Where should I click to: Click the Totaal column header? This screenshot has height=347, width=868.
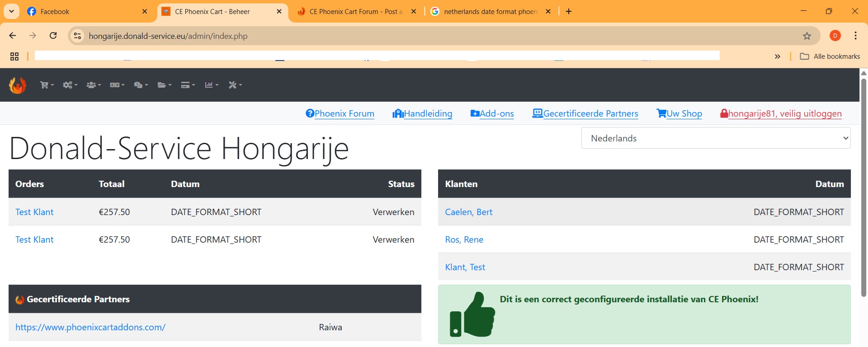(111, 184)
